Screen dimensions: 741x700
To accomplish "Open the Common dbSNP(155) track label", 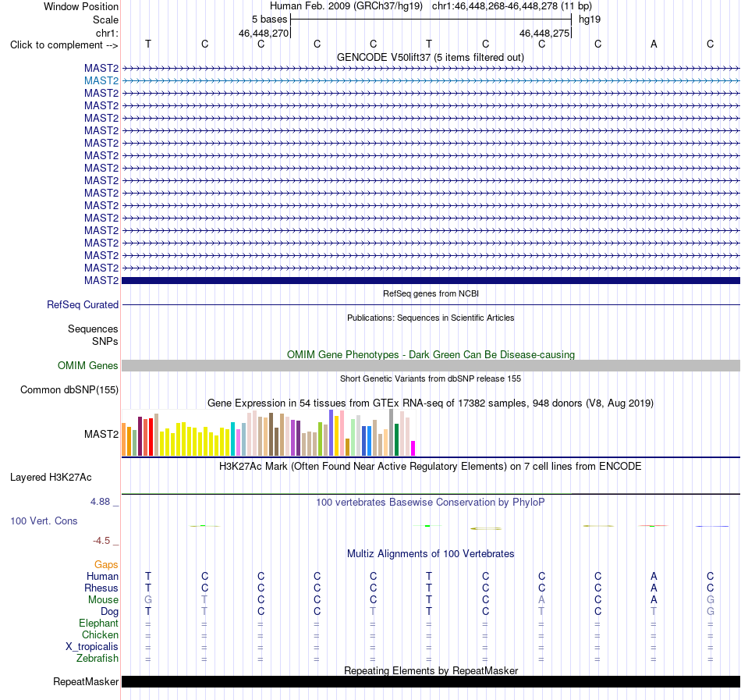I will (69, 390).
